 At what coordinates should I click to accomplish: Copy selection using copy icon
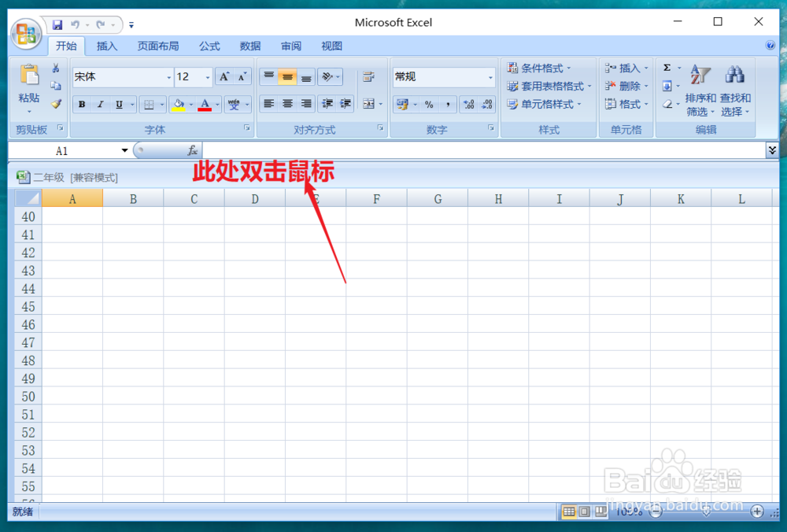[56, 86]
